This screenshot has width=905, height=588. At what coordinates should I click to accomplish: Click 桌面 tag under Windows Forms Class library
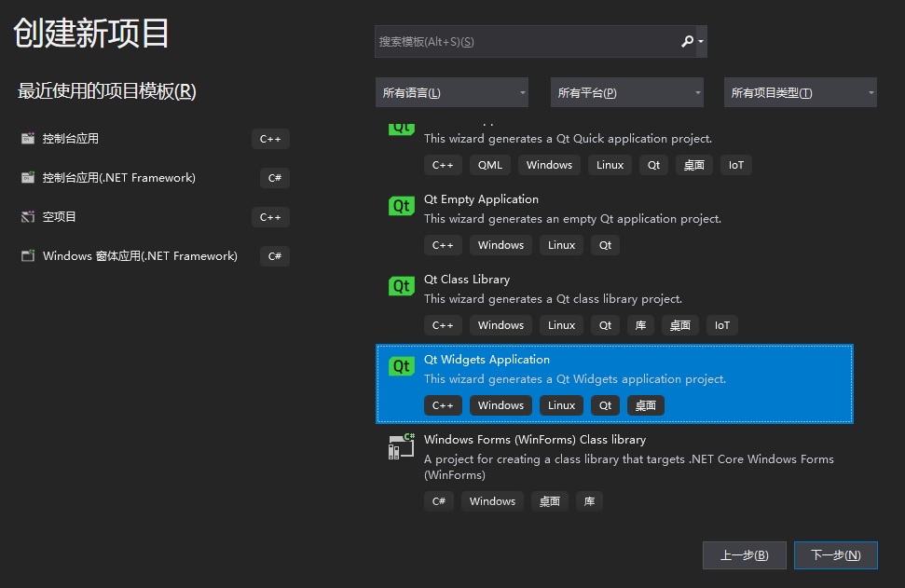[x=550, y=501]
